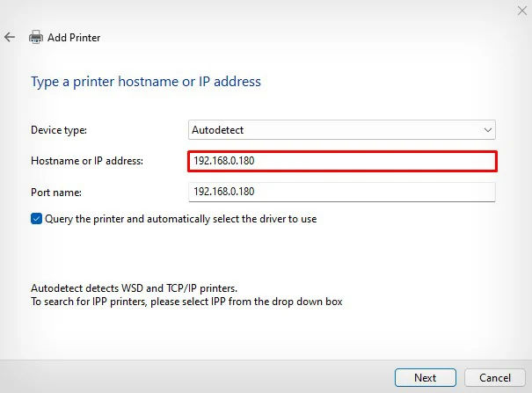Screen dimensions: 532x393
Task: Click the Type a printer hostname heading
Action: (146, 82)
